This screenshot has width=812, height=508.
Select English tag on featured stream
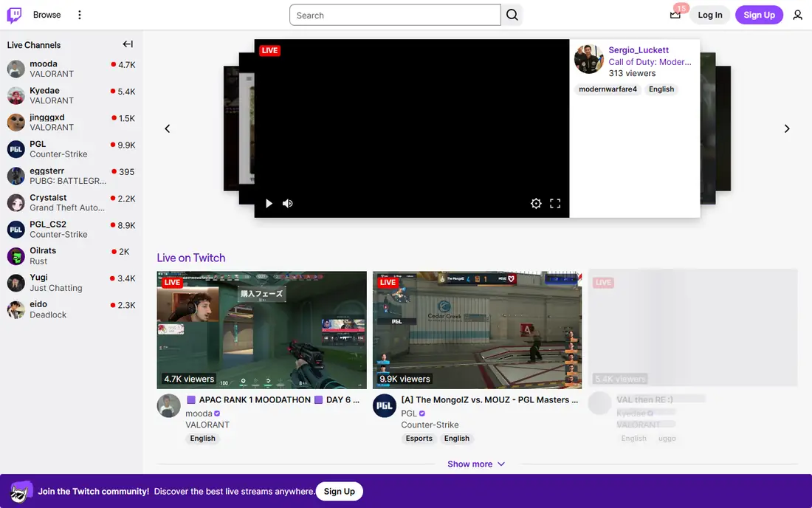661,89
